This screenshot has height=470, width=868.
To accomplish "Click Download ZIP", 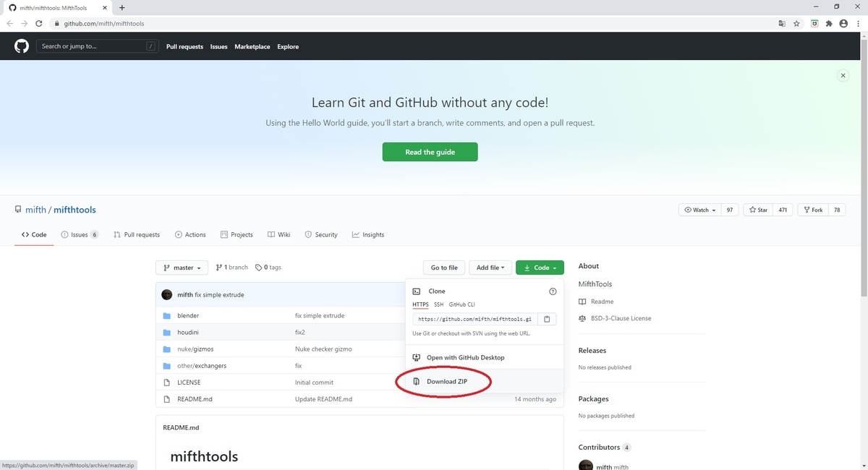I will 447,382.
